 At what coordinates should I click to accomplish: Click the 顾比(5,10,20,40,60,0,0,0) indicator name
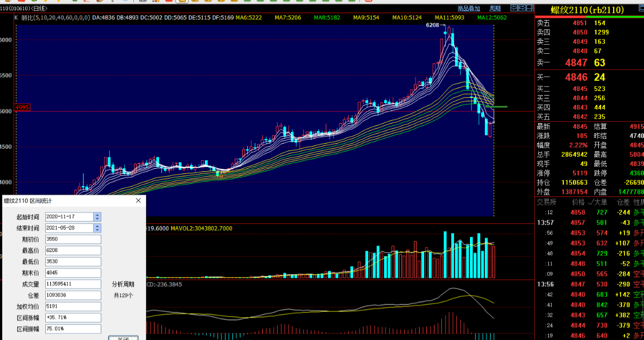(x=56, y=18)
